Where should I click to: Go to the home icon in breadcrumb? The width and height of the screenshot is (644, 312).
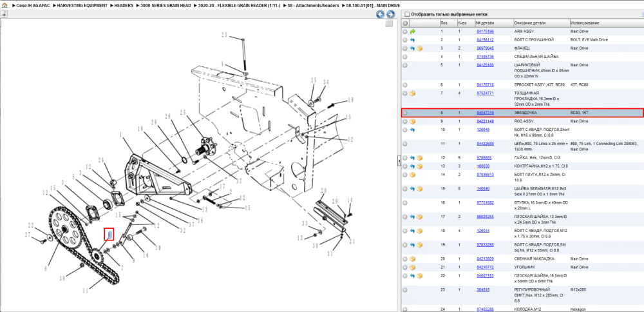(4, 6)
